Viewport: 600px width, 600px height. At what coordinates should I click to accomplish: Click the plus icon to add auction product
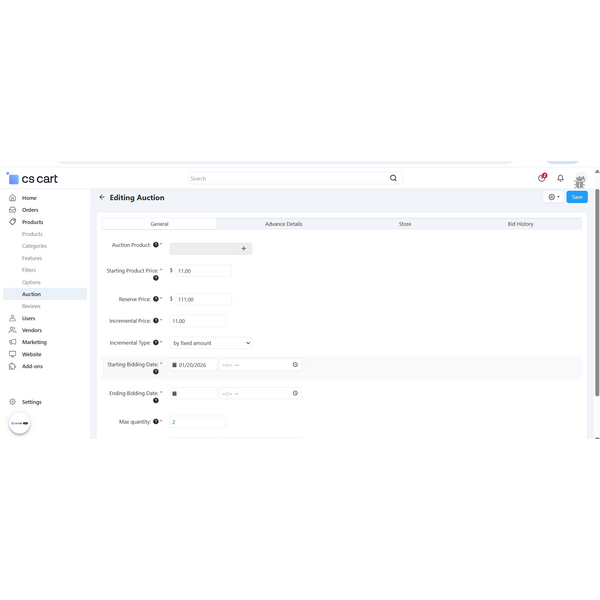pyautogui.click(x=243, y=248)
